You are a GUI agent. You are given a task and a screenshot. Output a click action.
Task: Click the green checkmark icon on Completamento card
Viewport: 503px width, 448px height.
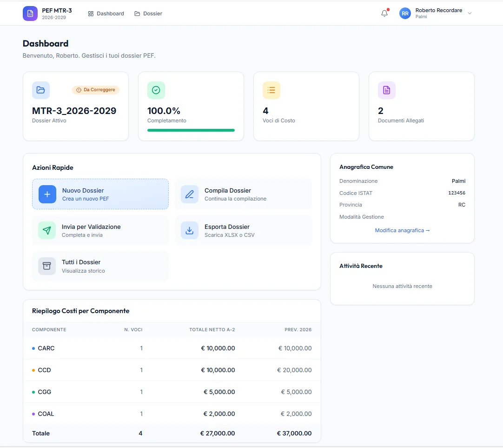[156, 90]
